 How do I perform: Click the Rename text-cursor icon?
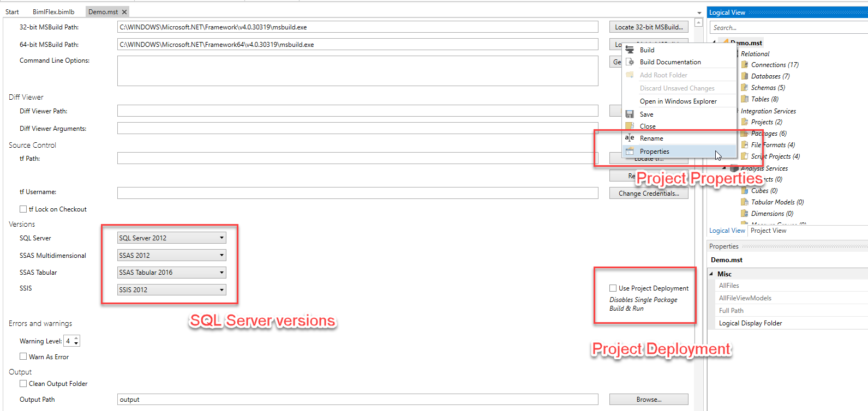point(630,138)
